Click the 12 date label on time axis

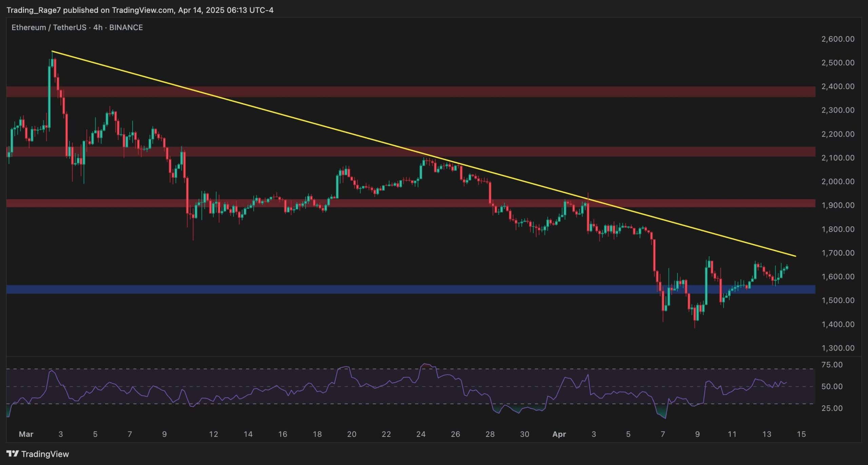pos(213,434)
